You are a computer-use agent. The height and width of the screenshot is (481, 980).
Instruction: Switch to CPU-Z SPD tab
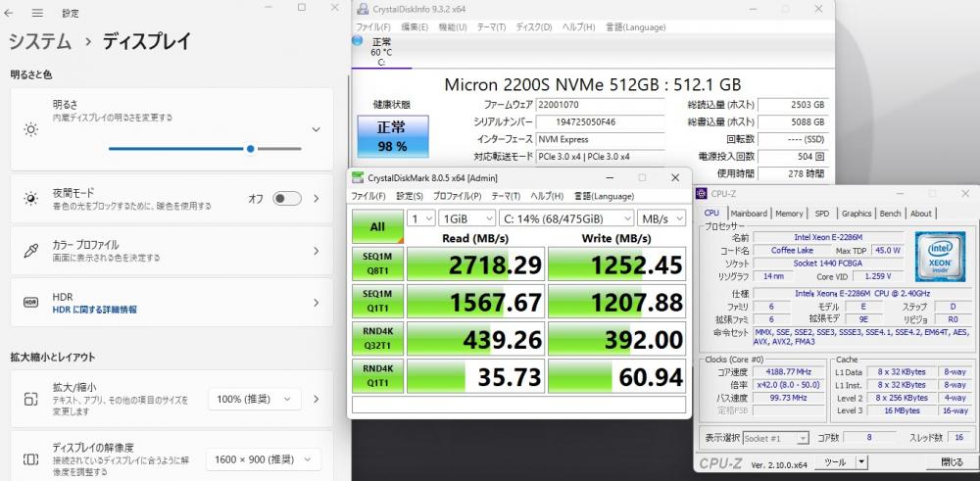click(x=822, y=214)
